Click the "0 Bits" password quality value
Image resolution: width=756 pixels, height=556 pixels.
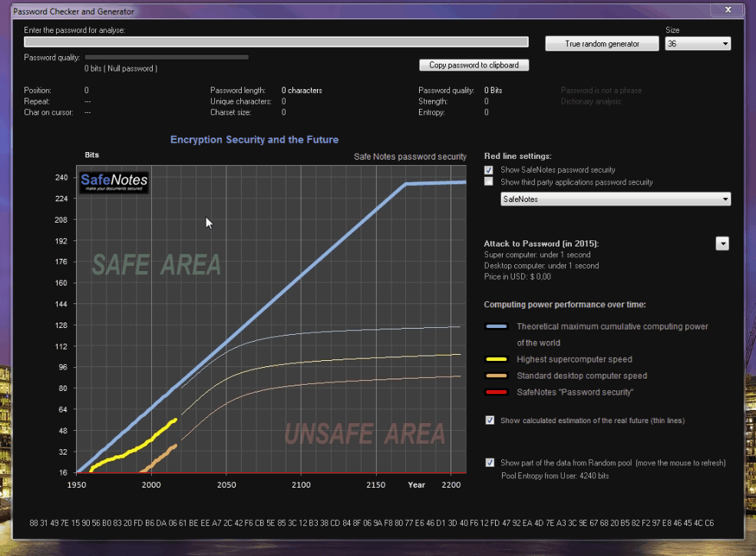tap(494, 90)
